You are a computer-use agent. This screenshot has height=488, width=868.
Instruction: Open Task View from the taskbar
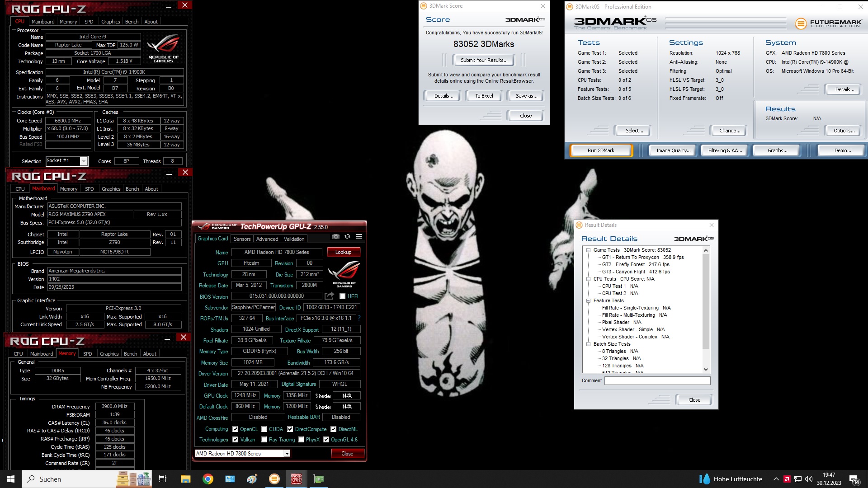[x=163, y=479]
